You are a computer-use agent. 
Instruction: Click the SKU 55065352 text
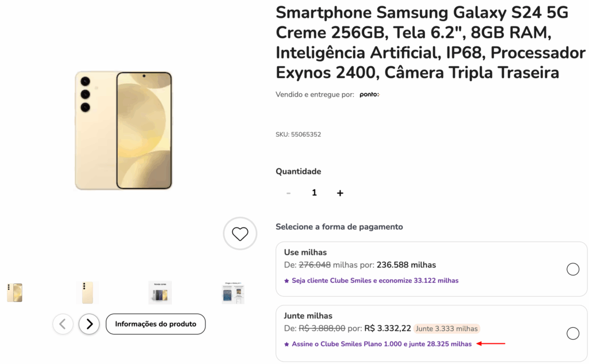point(298,135)
